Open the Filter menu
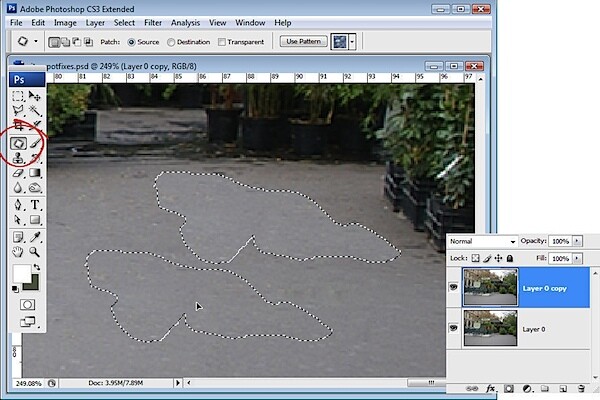 point(153,23)
